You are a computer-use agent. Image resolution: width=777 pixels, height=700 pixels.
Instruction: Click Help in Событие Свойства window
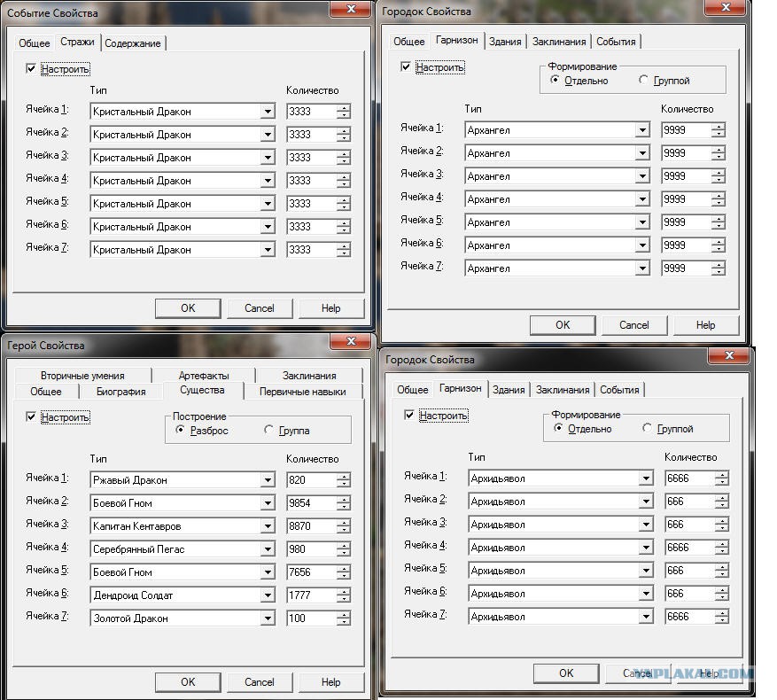331,307
